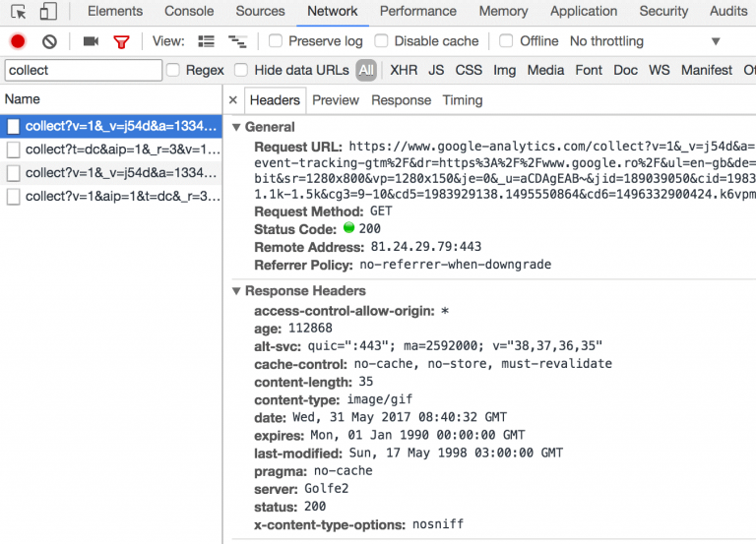Tick the Regex filter checkbox
The height and width of the screenshot is (544, 756).
[173, 71]
